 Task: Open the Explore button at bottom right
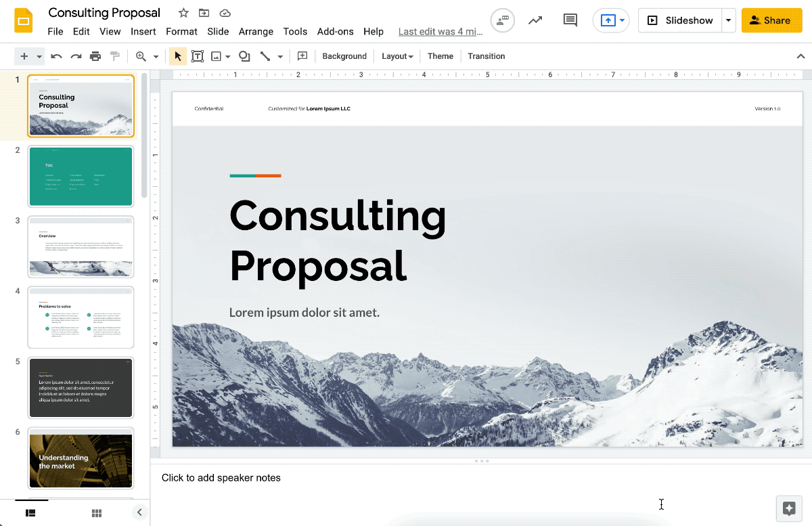788,508
